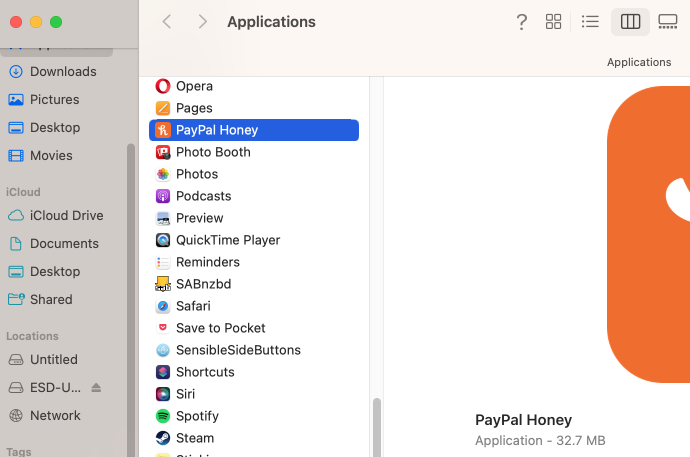Go back with the left chevron

pos(167,22)
